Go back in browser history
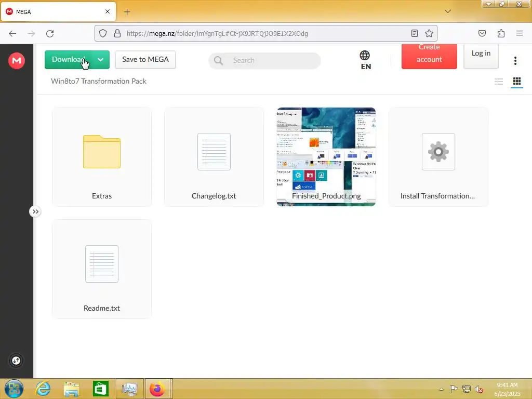 [12, 34]
